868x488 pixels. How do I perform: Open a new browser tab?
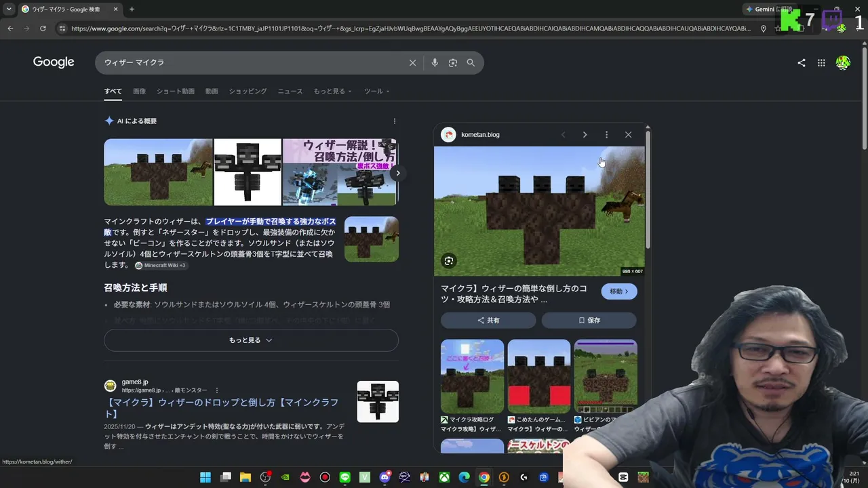(x=132, y=9)
